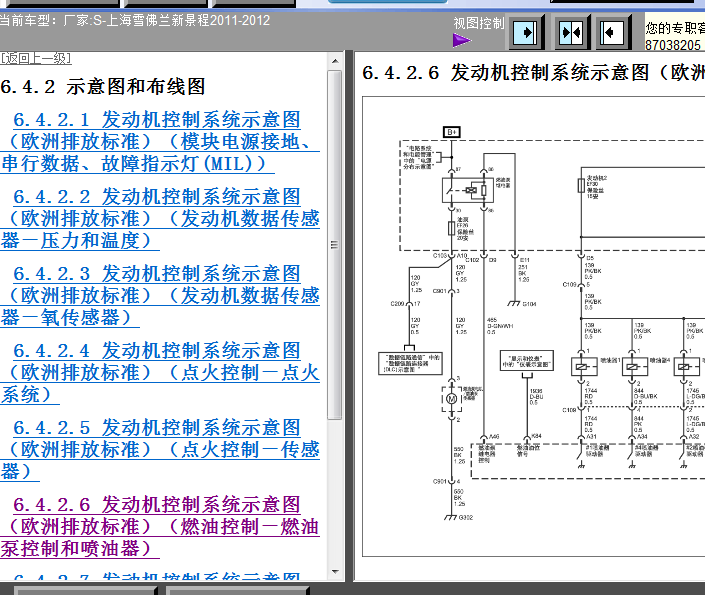Go back via 返回上一级 link
Image resolution: width=705 pixels, height=595 pixels.
36,58
